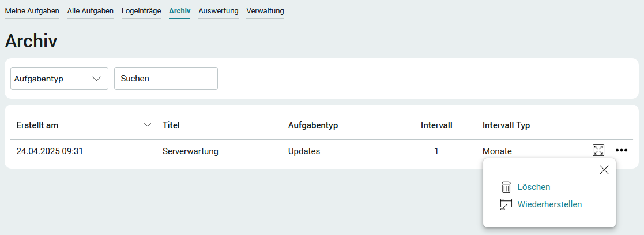Expand the Aufgabentyp dropdown arrow
The width and height of the screenshot is (644, 235).
[x=97, y=79]
